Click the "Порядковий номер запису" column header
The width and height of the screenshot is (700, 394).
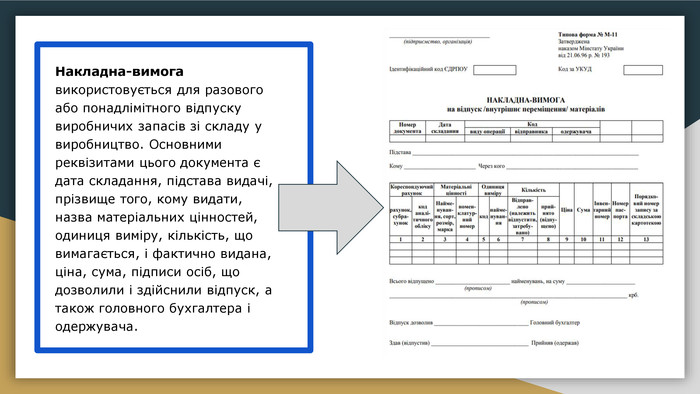(646, 209)
